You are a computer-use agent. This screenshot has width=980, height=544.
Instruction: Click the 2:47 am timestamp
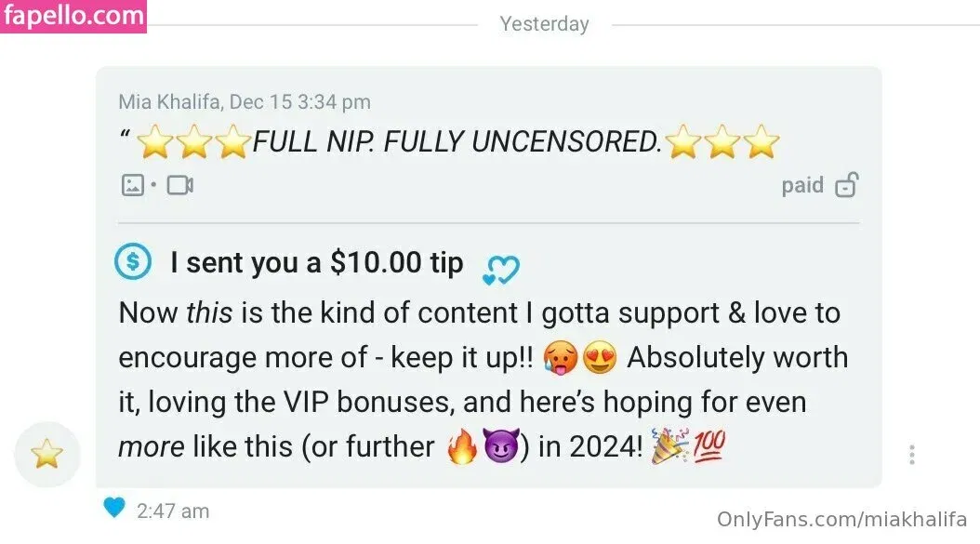coord(173,511)
